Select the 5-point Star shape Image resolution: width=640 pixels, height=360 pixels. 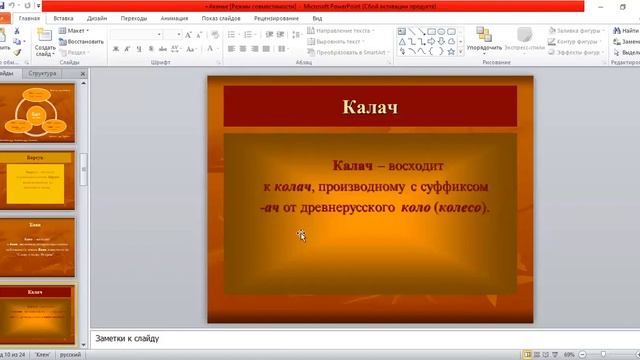point(451,51)
